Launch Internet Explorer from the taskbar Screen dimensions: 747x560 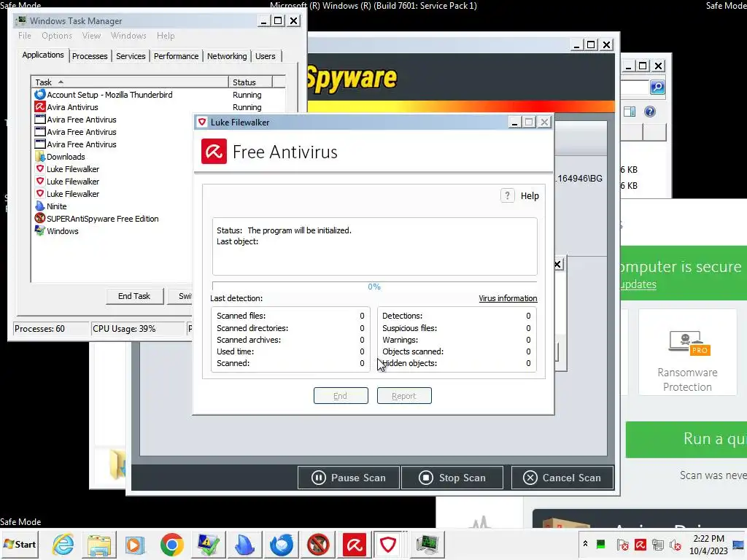pyautogui.click(x=63, y=544)
